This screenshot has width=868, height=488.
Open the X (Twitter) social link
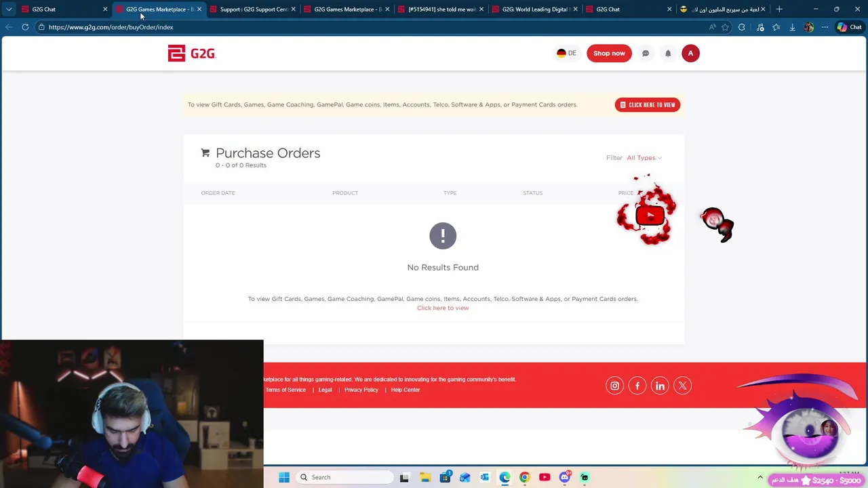[683, 386]
